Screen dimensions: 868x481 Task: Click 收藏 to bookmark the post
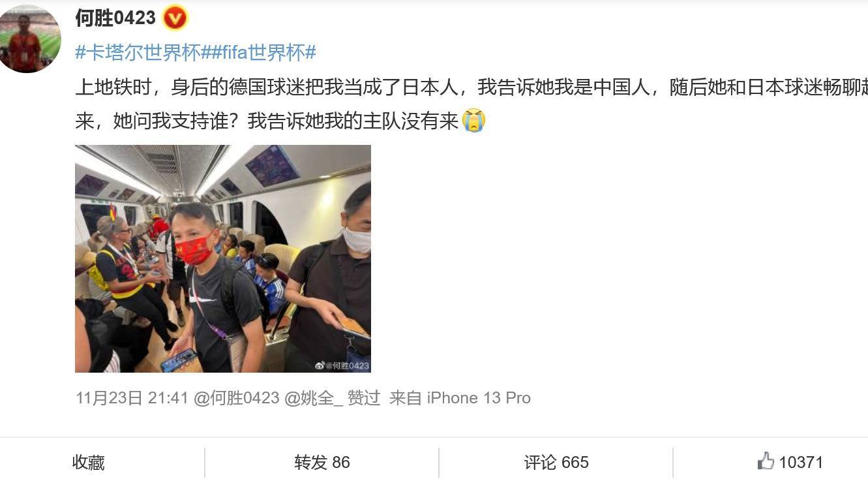pyautogui.click(x=89, y=463)
